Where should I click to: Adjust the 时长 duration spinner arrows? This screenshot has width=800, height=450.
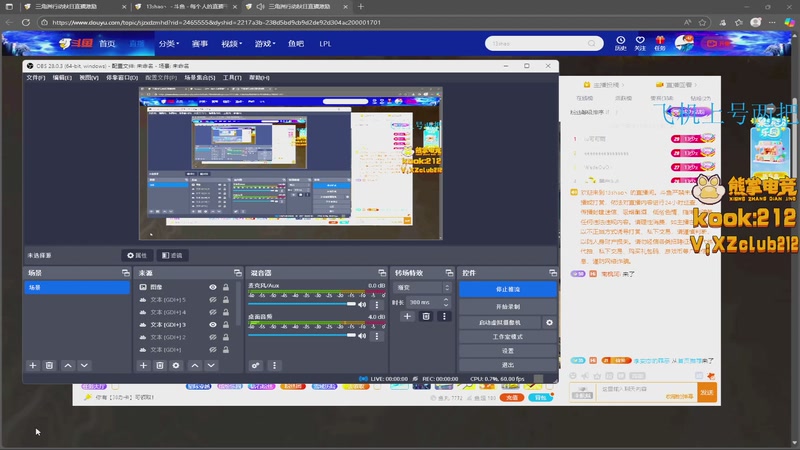(446, 302)
